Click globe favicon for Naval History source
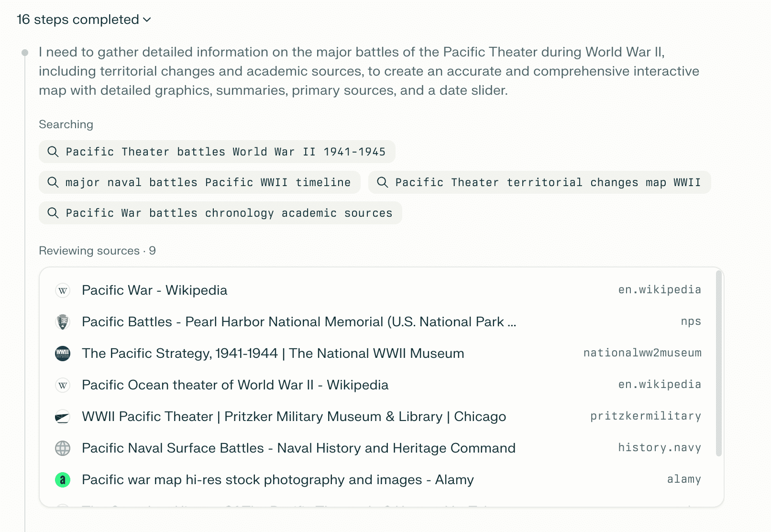 coord(63,448)
